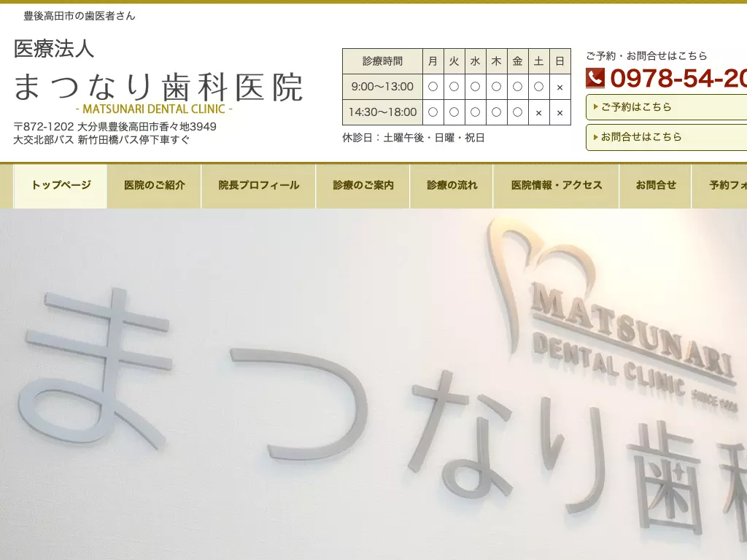
Task: Click the 9:00〜13:00 time row label
Action: click(x=382, y=87)
